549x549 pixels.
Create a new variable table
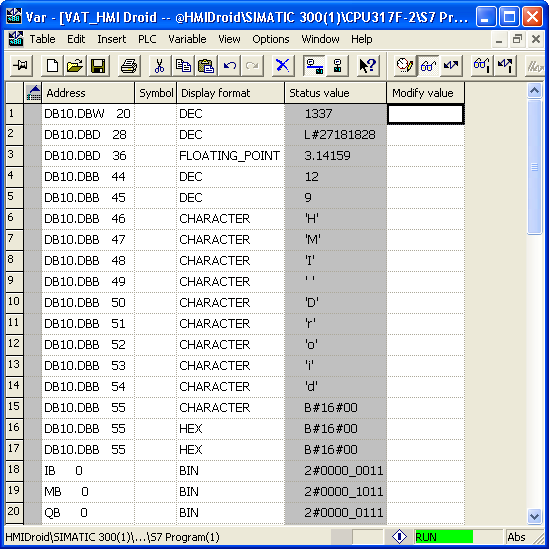pyautogui.click(x=52, y=65)
